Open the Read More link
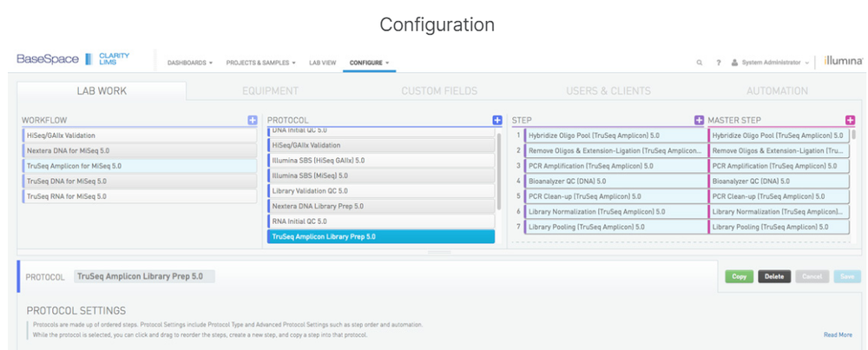Screen dimensions: 868x350 [838, 335]
